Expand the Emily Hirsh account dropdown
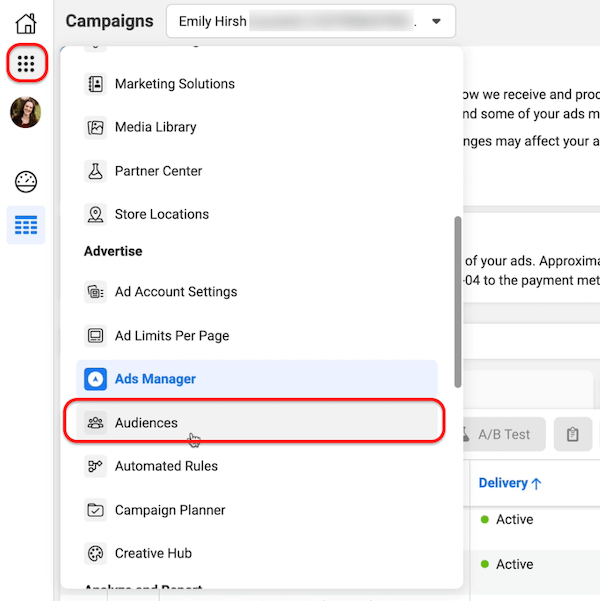 (311, 21)
